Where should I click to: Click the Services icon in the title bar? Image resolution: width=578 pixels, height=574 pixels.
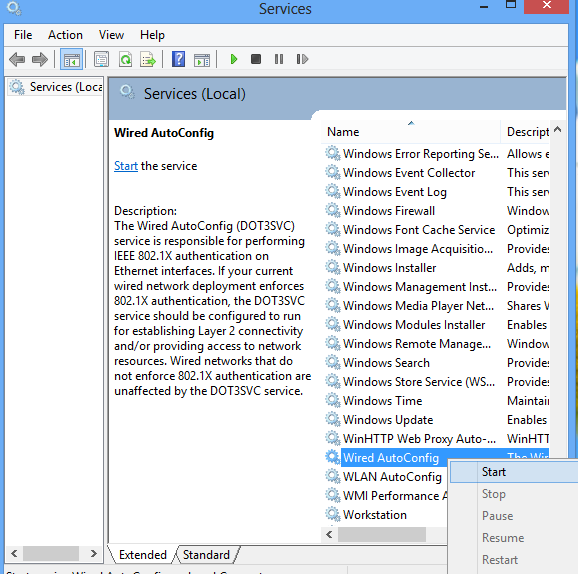click(x=14, y=8)
